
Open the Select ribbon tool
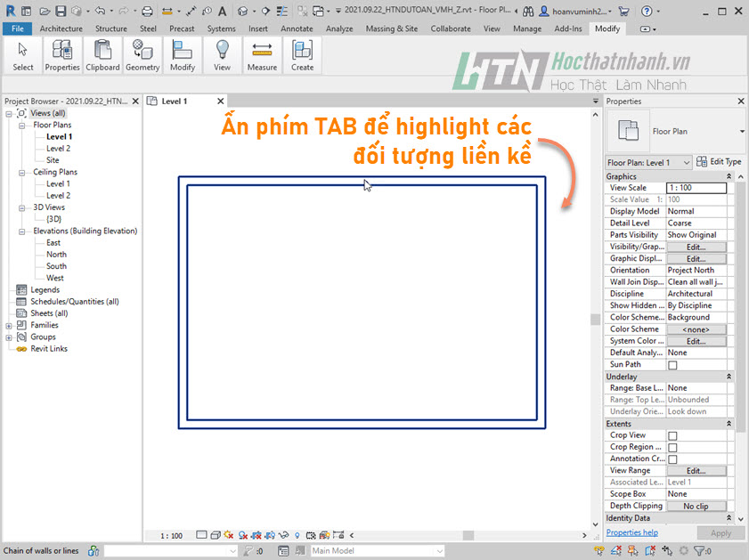[23, 56]
